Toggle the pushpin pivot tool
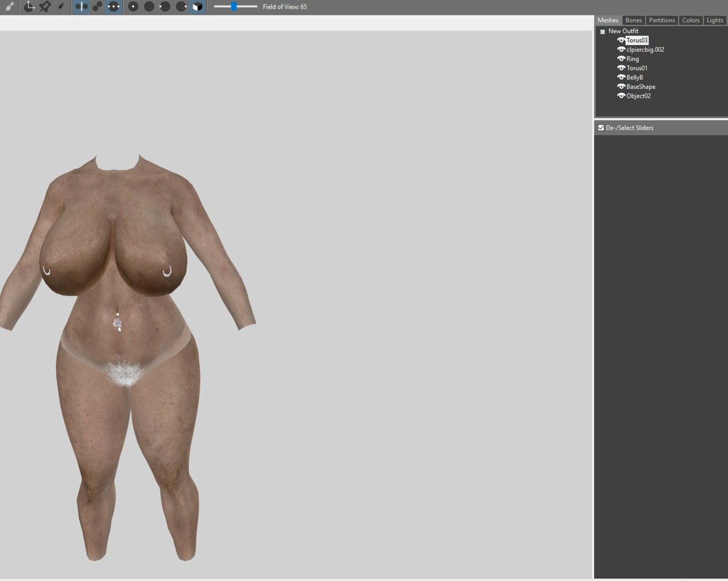 pos(45,6)
